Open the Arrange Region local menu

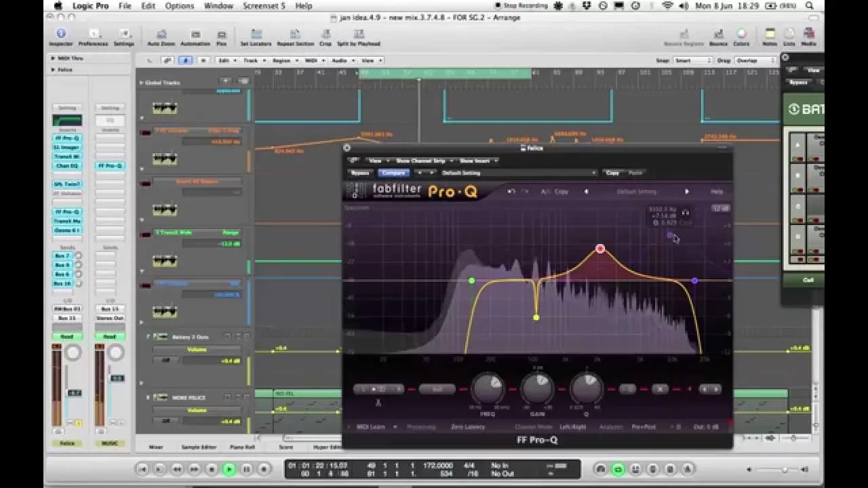284,60
